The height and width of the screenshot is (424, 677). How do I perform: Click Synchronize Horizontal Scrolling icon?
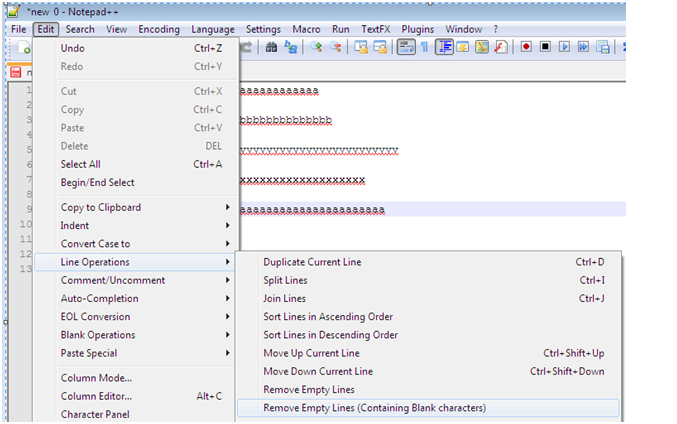(380, 47)
